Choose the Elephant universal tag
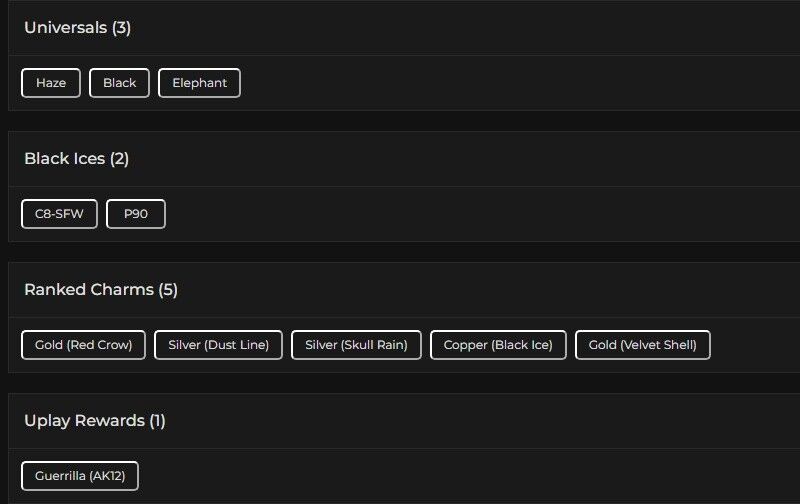Viewport: 800px width, 504px height. tap(199, 83)
